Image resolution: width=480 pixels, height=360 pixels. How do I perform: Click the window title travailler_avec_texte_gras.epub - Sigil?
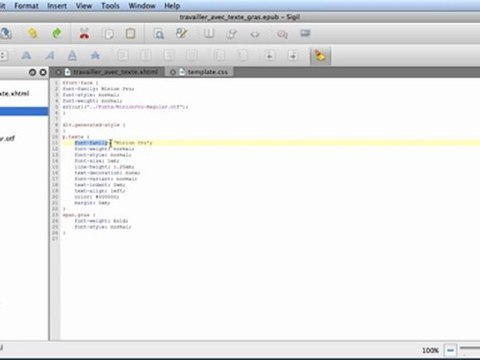240,17
